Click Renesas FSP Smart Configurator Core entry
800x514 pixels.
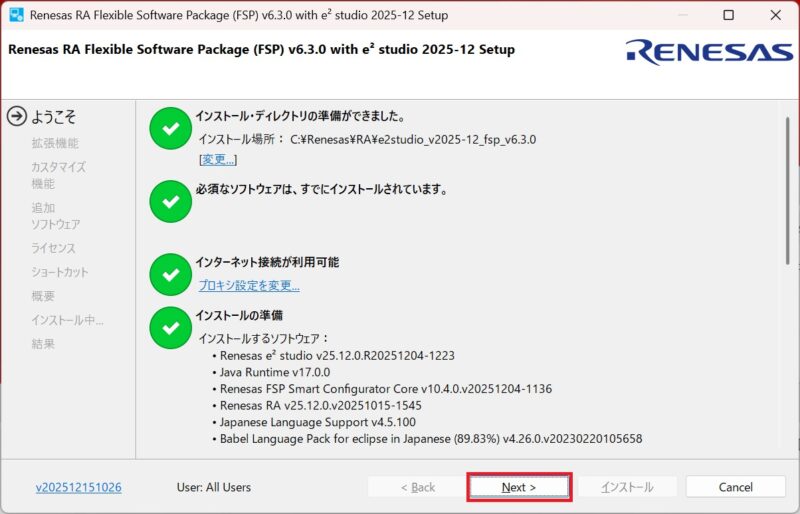tap(386, 389)
